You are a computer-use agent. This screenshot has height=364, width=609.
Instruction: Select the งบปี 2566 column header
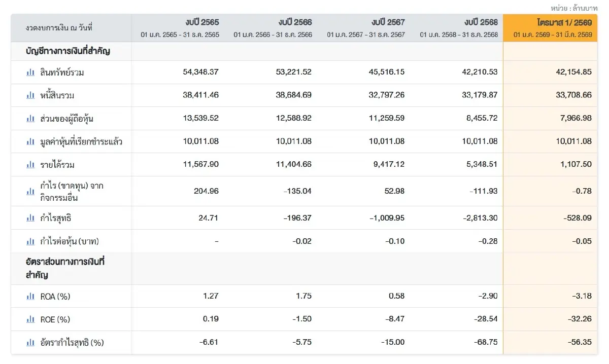tap(271, 28)
